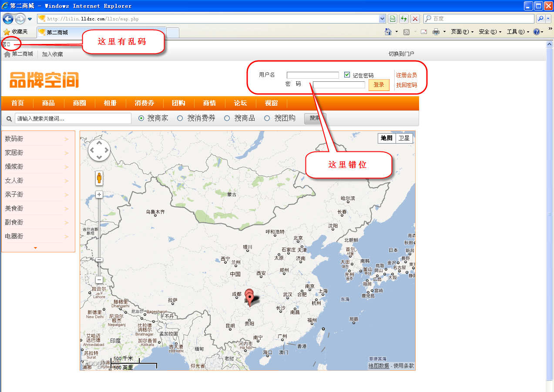This screenshot has width=554, height=392.
Task: Open the 消费券 nav item
Action: click(x=144, y=103)
